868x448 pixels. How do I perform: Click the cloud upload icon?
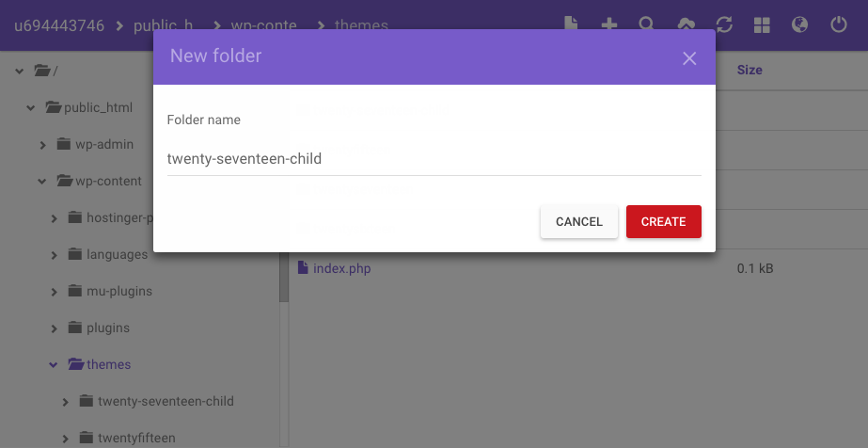coord(686,24)
